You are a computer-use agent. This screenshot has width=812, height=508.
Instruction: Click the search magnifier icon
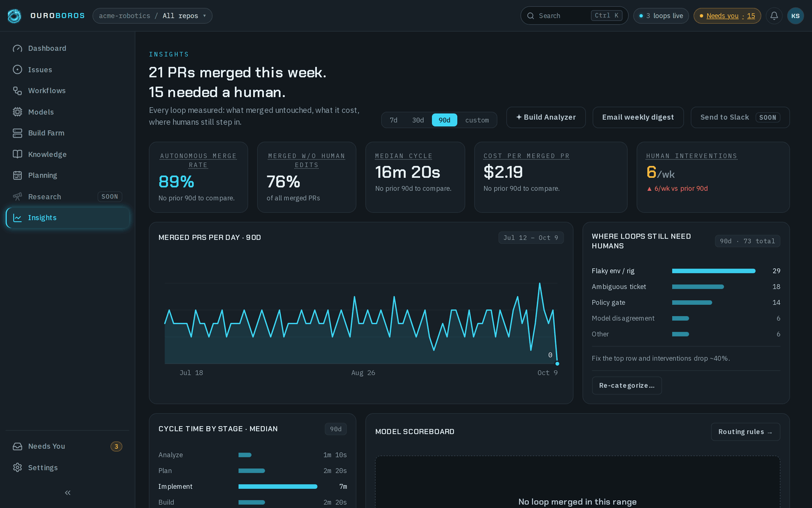point(531,16)
